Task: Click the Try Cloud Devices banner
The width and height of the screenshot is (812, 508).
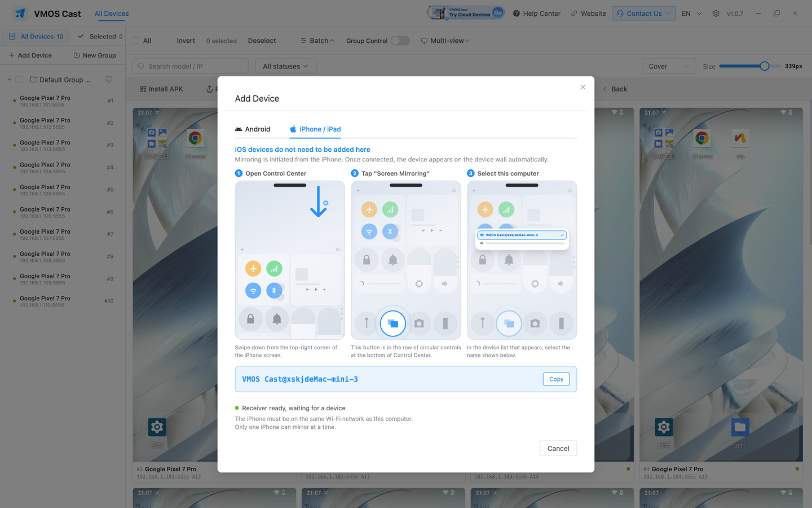Action: (466, 12)
